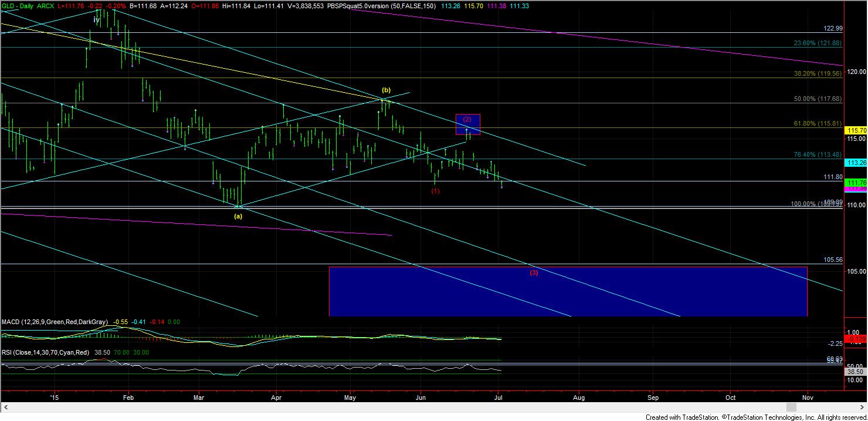This screenshot has width=868, height=421.
Task: Click the 105.56 support level label
Action: point(833,260)
